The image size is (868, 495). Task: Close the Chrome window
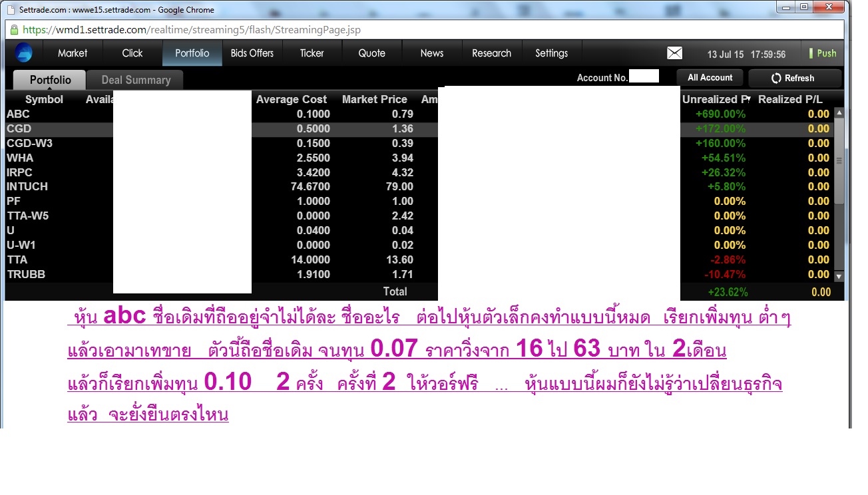(829, 7)
